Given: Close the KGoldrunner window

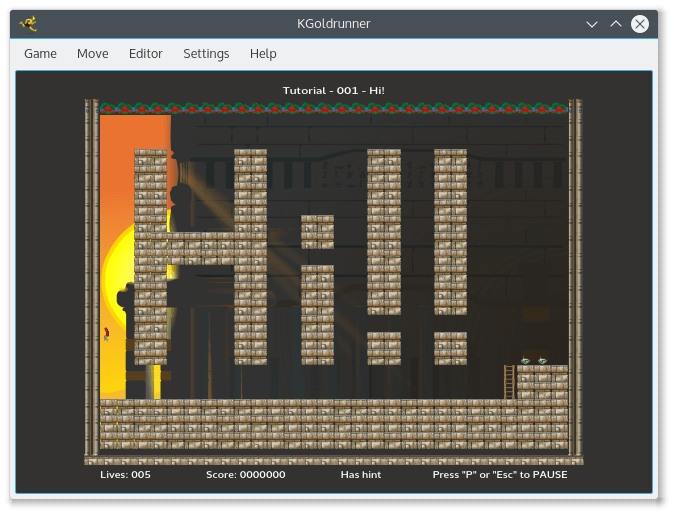Looking at the screenshot, I should point(640,24).
